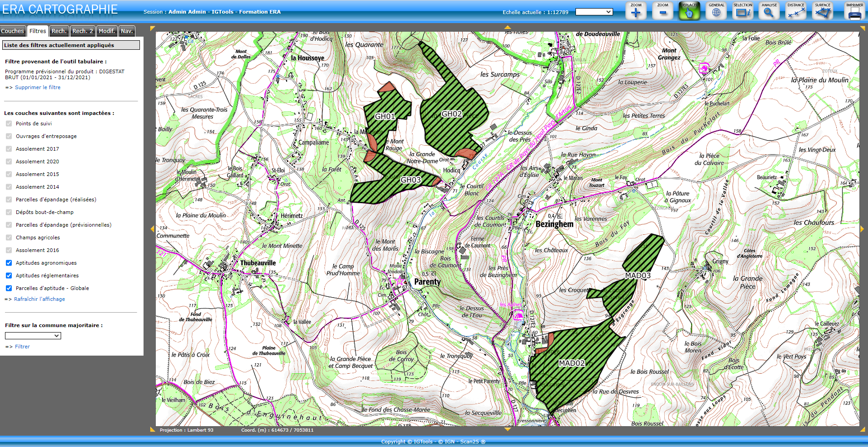Switch to the Couches tab

click(12, 31)
